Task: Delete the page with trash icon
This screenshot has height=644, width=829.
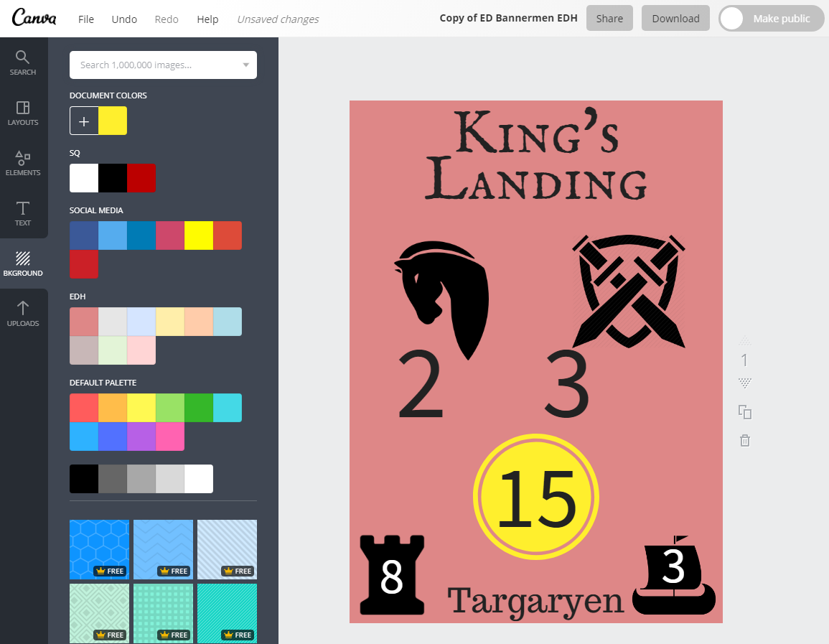Action: pyautogui.click(x=744, y=440)
